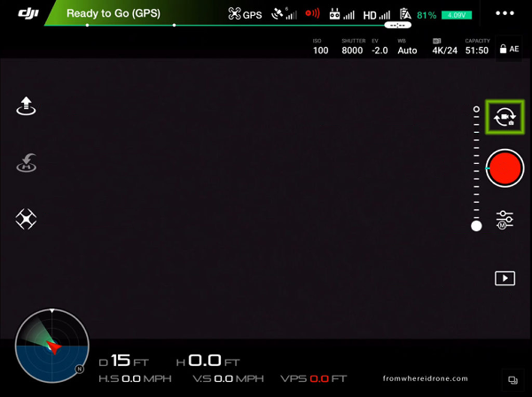Tap the flight battery timeline indicator pill

(397, 25)
